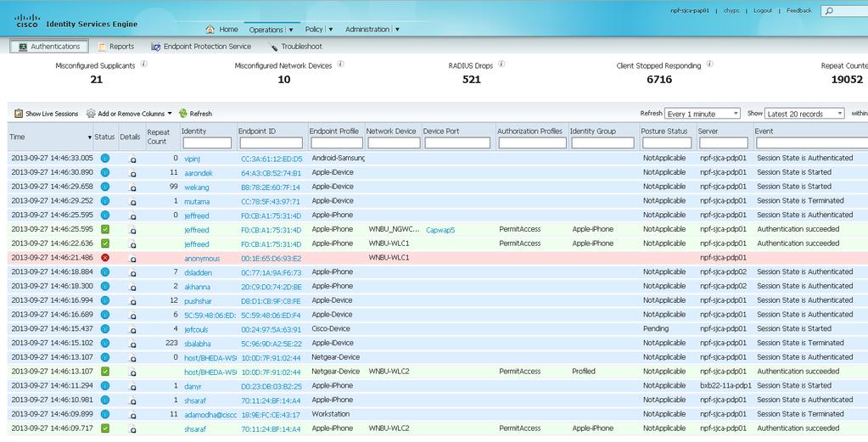Open details icon for danyr row
868x442 pixels.
[132, 387]
